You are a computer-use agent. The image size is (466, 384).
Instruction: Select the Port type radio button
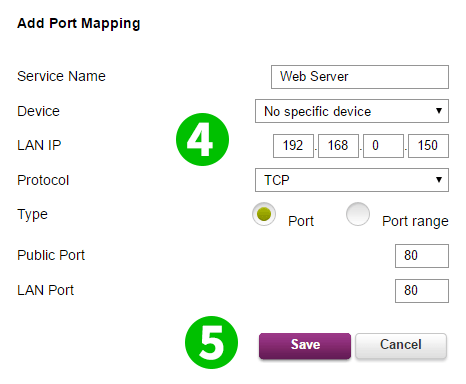(x=264, y=214)
